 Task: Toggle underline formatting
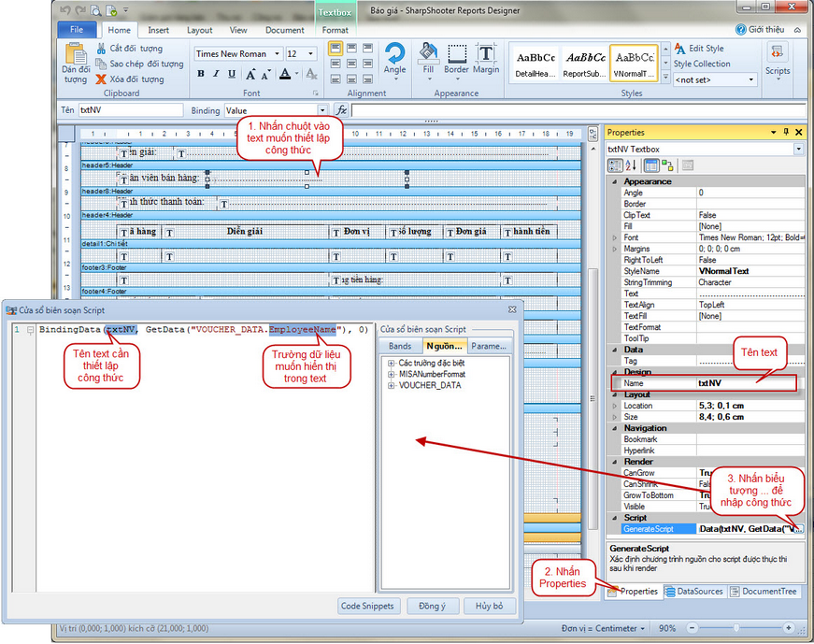point(232,74)
